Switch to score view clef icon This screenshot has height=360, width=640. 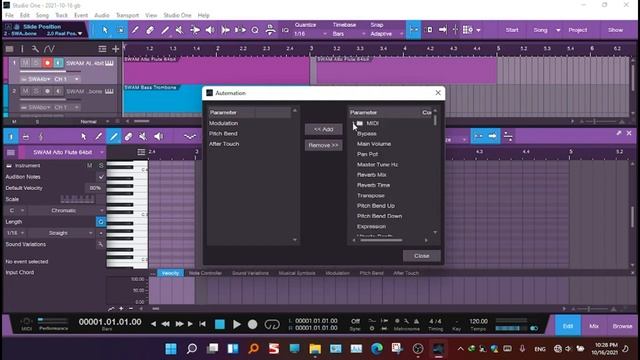click(41, 136)
